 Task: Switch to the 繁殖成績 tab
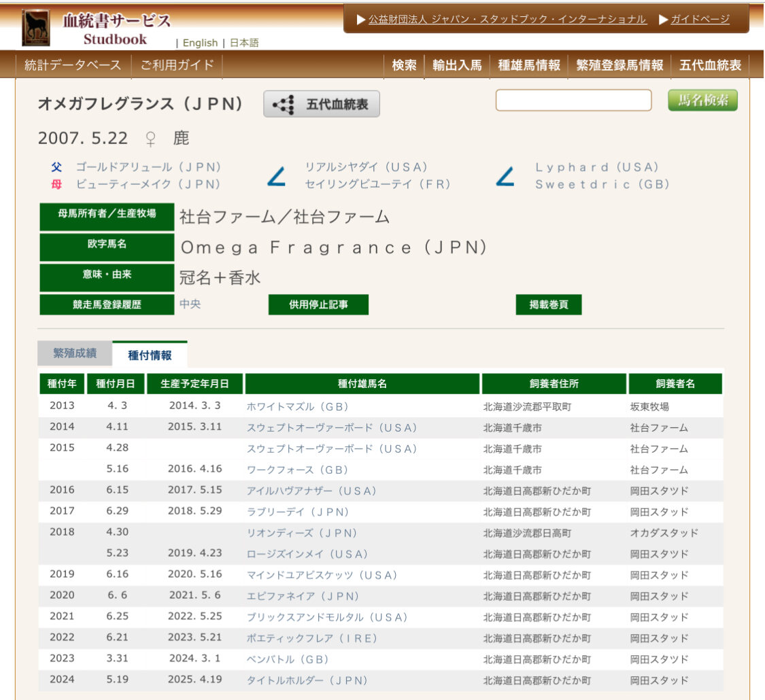[x=75, y=353]
